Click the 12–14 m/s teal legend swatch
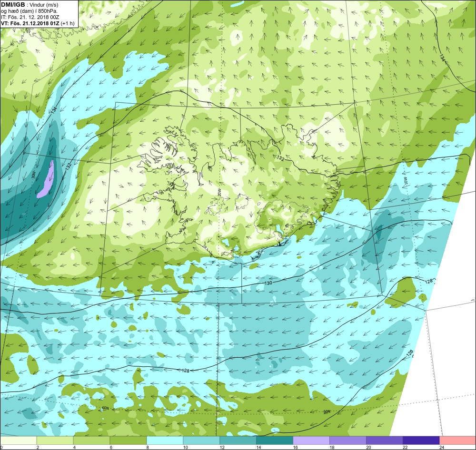 click(x=238, y=440)
